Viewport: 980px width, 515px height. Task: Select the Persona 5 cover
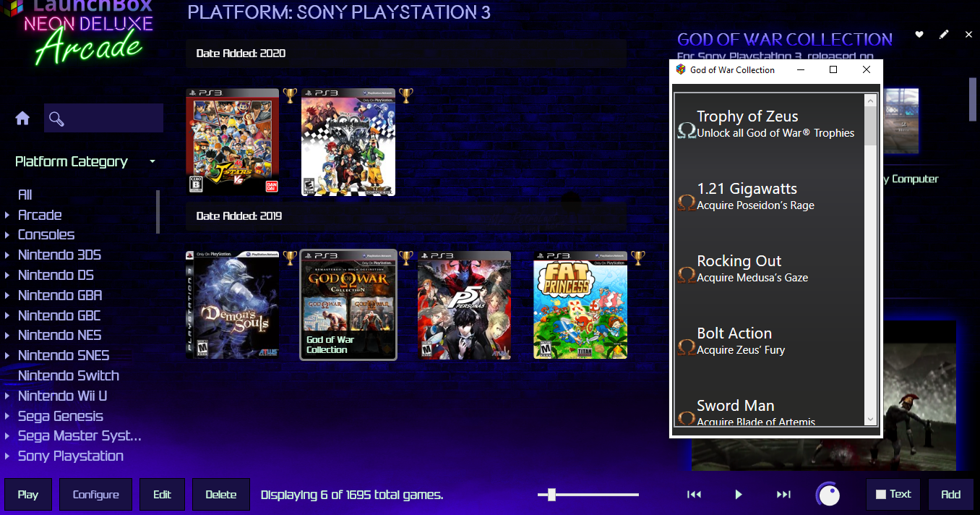tap(464, 305)
